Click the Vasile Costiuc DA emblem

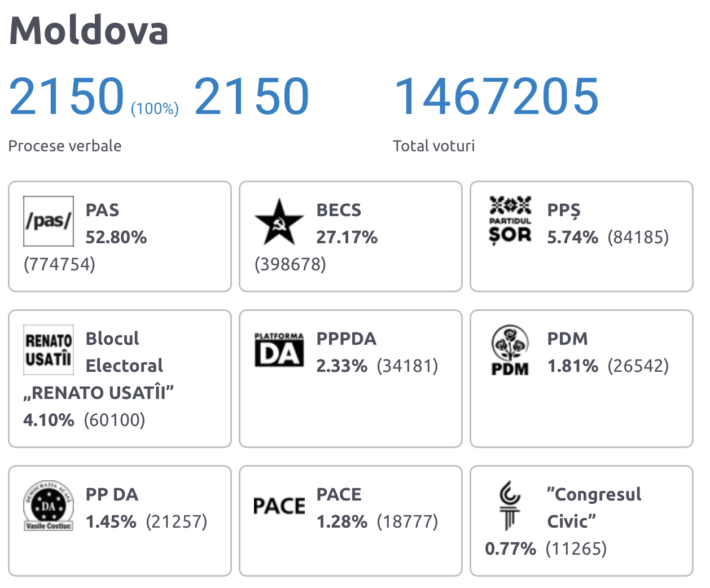[x=49, y=506]
